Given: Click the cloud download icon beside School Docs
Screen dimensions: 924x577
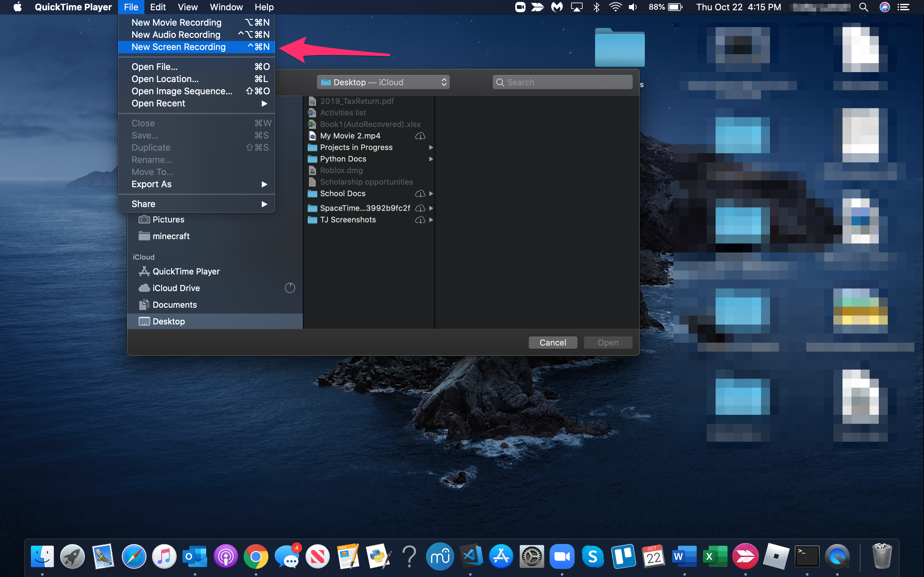Looking at the screenshot, I should tap(420, 194).
